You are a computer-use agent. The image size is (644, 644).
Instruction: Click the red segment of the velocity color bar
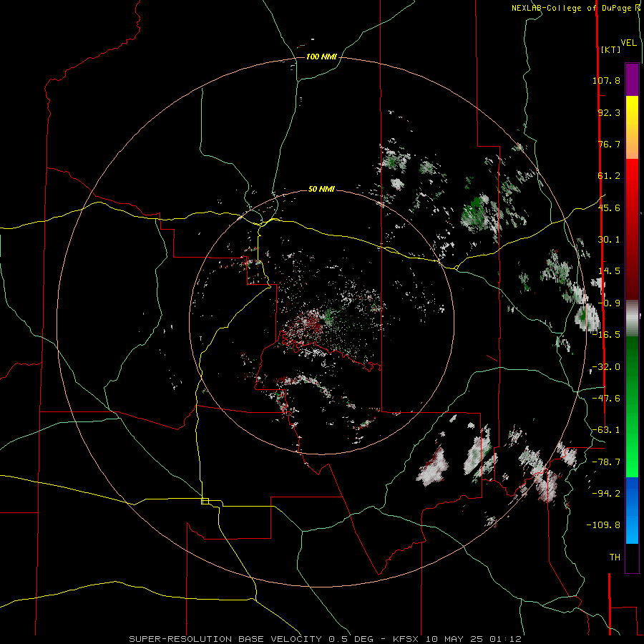632,229
